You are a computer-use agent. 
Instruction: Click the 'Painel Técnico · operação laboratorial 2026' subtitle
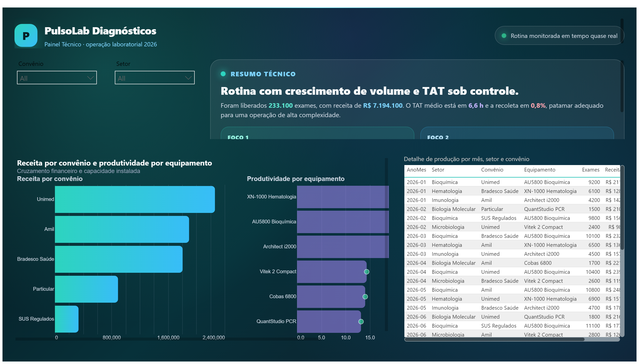tap(101, 44)
